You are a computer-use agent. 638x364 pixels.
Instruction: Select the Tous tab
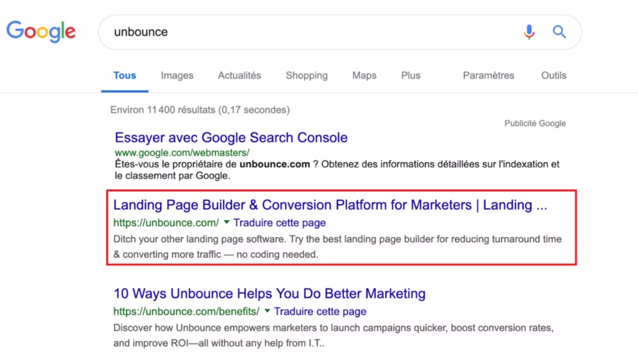pyautogui.click(x=125, y=75)
